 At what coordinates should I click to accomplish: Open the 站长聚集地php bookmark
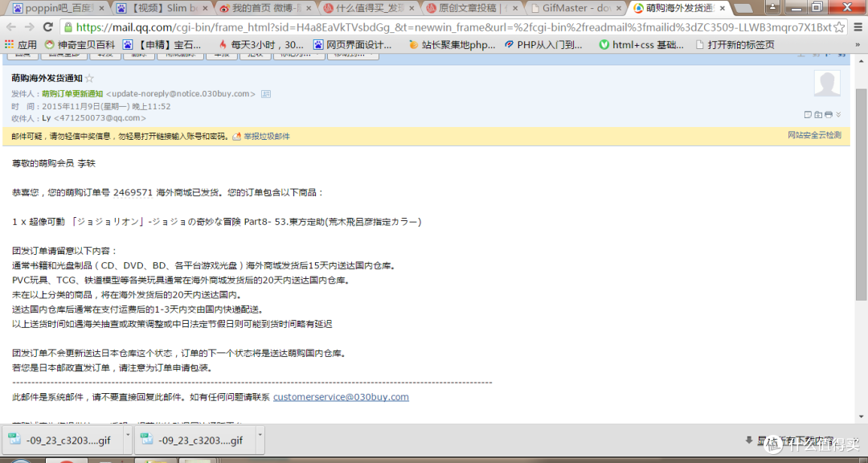point(452,45)
